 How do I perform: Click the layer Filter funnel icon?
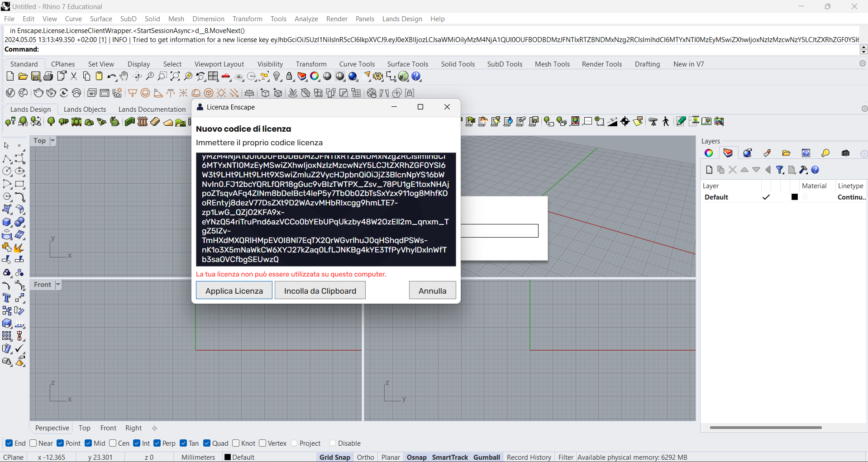(x=780, y=170)
